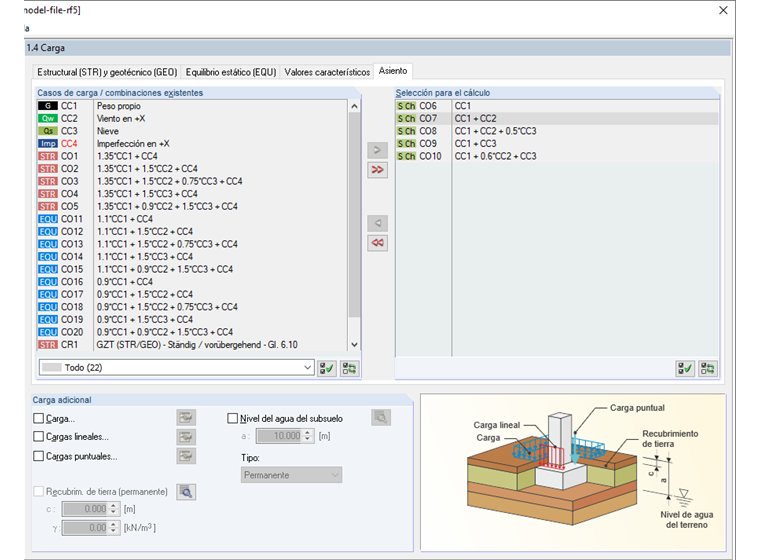Select the CO5 combination row

tap(192, 207)
